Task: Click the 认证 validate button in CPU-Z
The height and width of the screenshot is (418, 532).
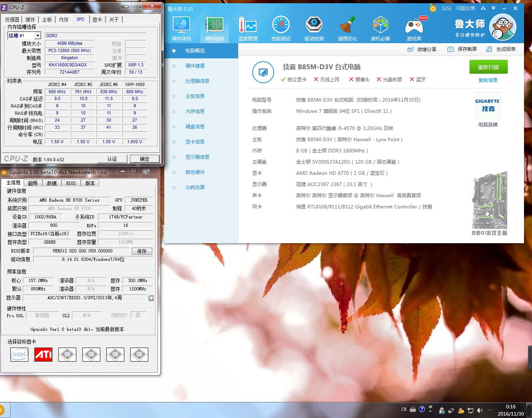Action: click(112, 159)
